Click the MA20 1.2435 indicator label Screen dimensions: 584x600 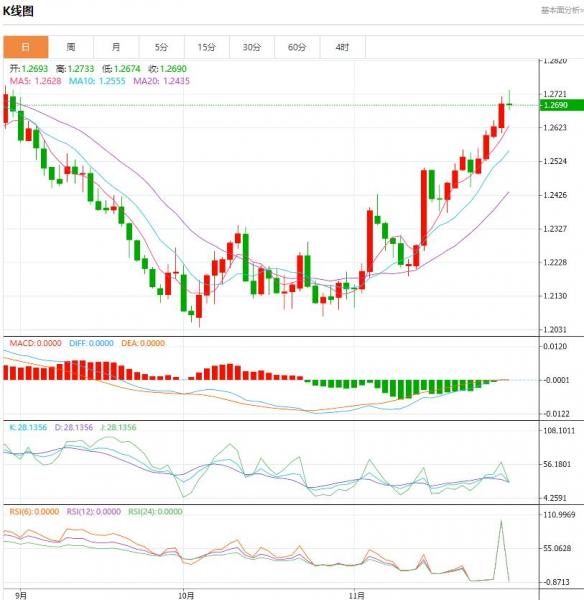coord(161,81)
